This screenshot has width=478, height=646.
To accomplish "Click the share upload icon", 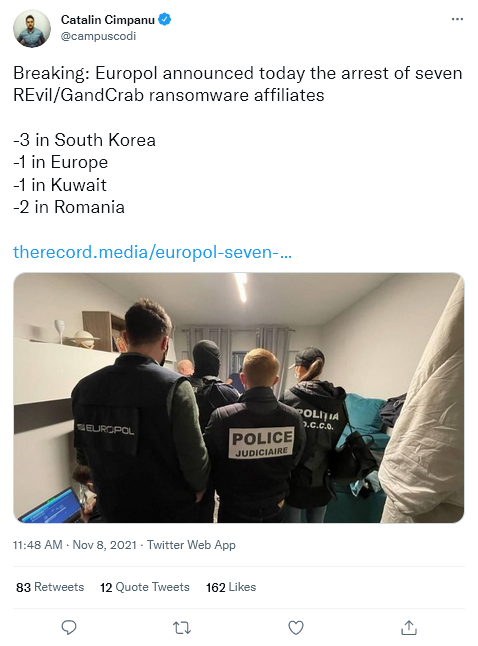I will coord(409,628).
